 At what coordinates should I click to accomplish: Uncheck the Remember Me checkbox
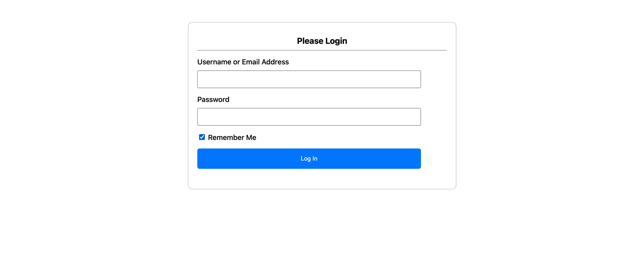tap(202, 137)
